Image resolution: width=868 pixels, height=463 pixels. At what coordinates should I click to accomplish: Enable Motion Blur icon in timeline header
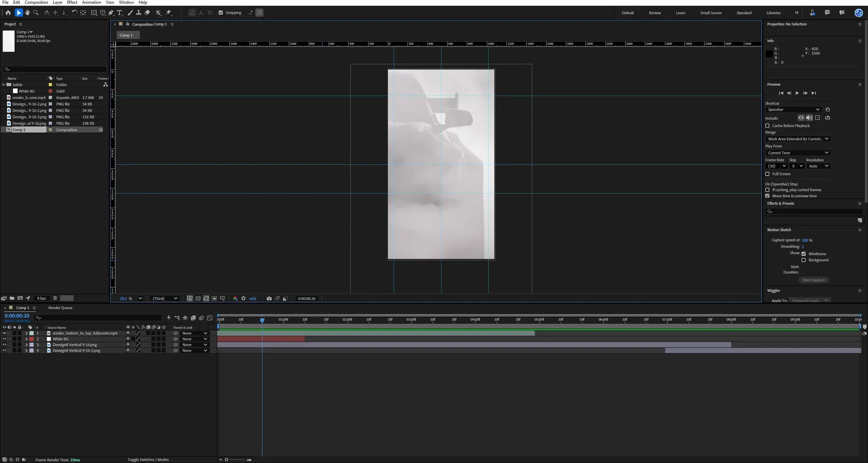[x=201, y=318]
